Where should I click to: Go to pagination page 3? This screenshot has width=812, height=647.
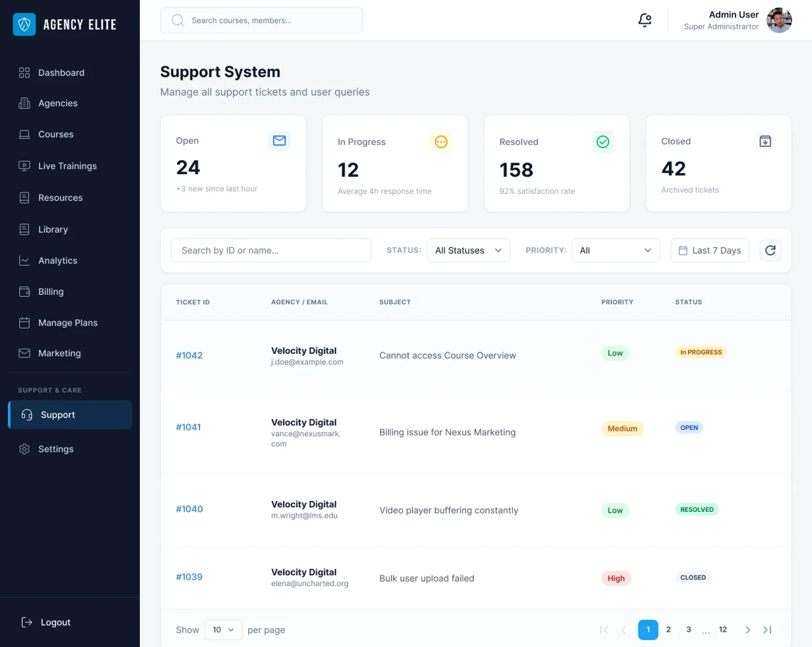click(x=688, y=630)
